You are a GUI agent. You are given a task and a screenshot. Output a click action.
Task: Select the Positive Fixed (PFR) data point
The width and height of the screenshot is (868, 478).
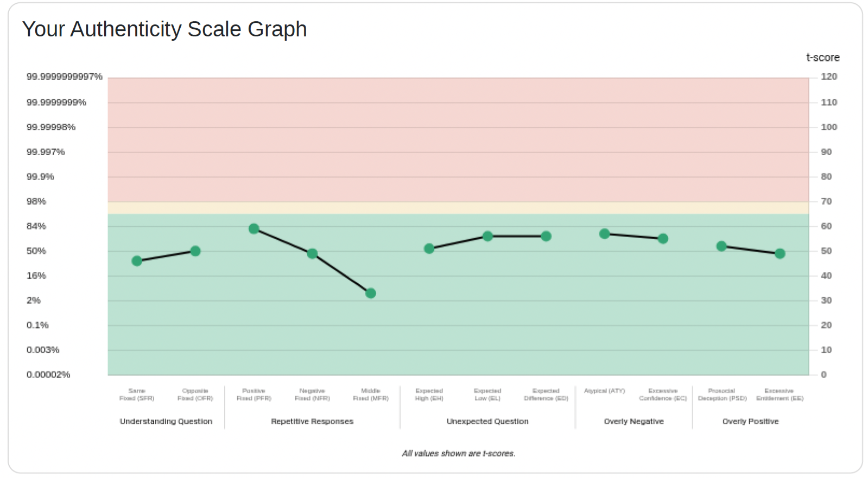coord(254,229)
